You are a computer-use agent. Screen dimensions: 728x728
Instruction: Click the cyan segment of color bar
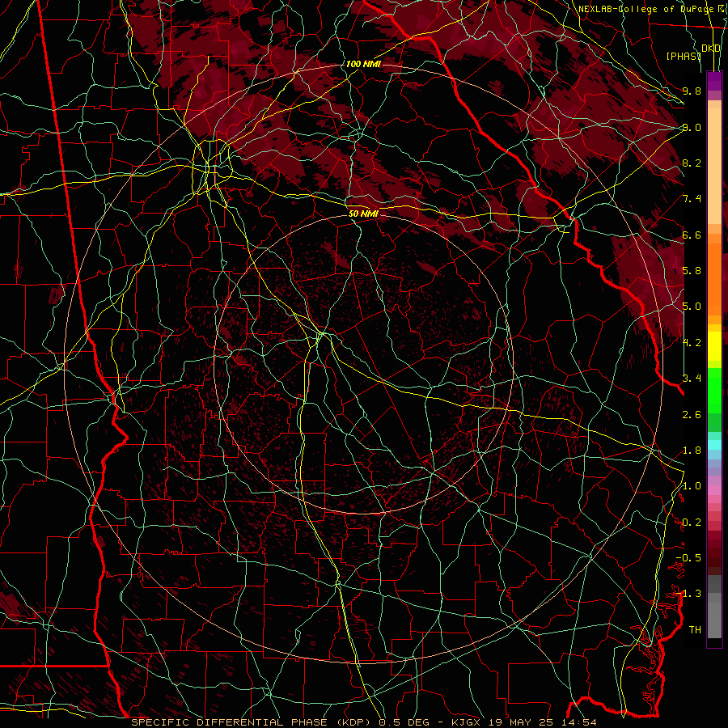(714, 445)
